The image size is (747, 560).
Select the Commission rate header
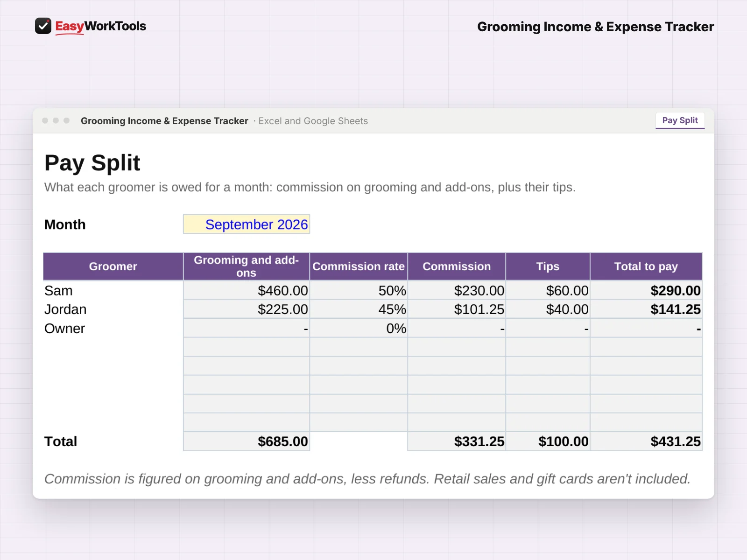[x=359, y=266]
